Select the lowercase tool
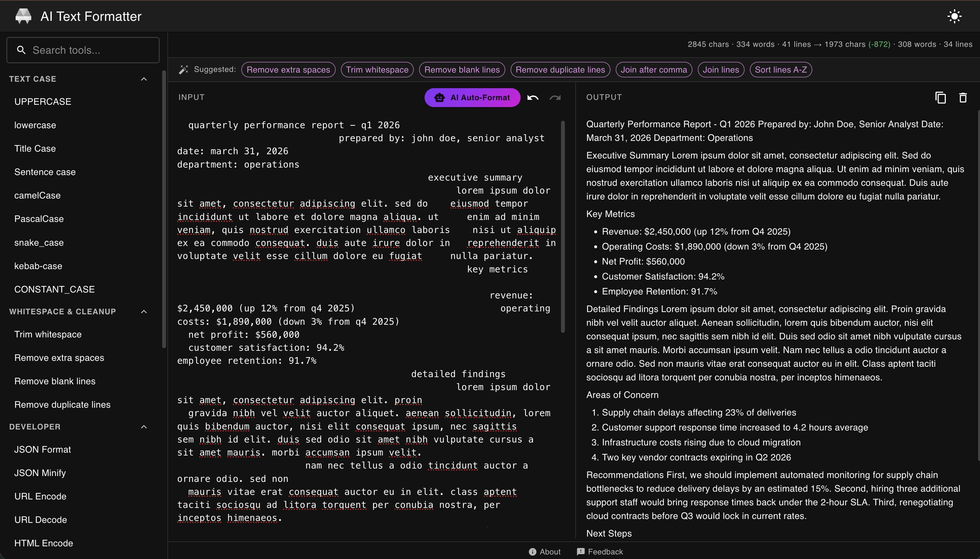Viewport: 980px width, 559px height. (x=35, y=125)
